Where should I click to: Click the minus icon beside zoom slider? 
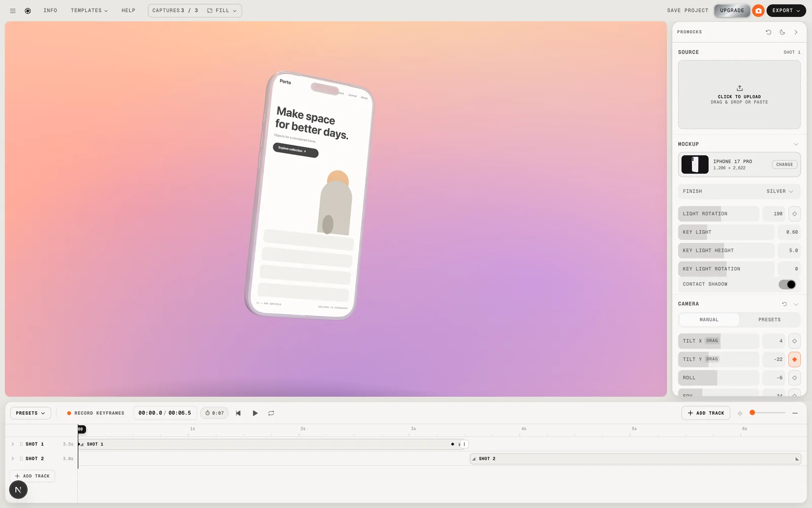(795, 413)
